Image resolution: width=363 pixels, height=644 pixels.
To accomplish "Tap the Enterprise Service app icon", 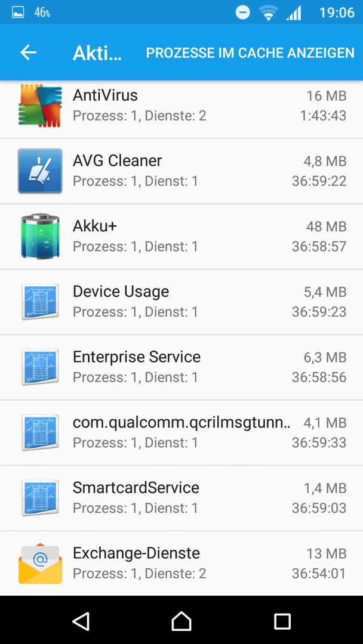I will [x=40, y=367].
